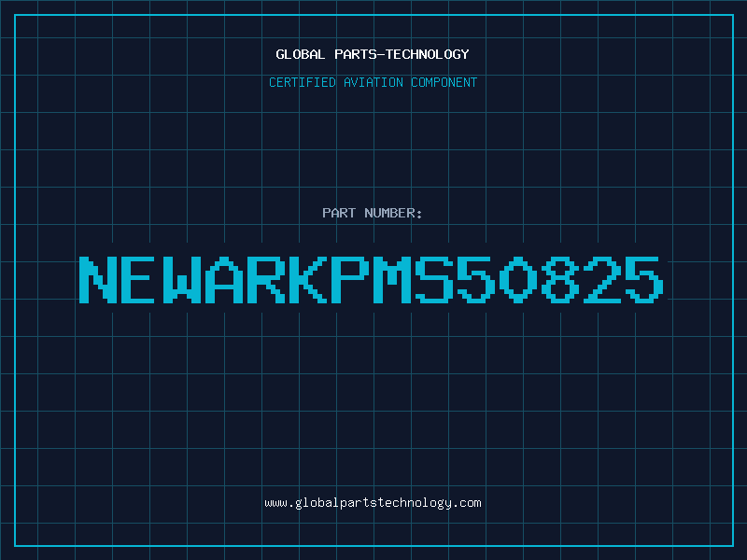747x560 pixels.
Task: Select the part number NEWARKPMS50825
Action: [371, 279]
